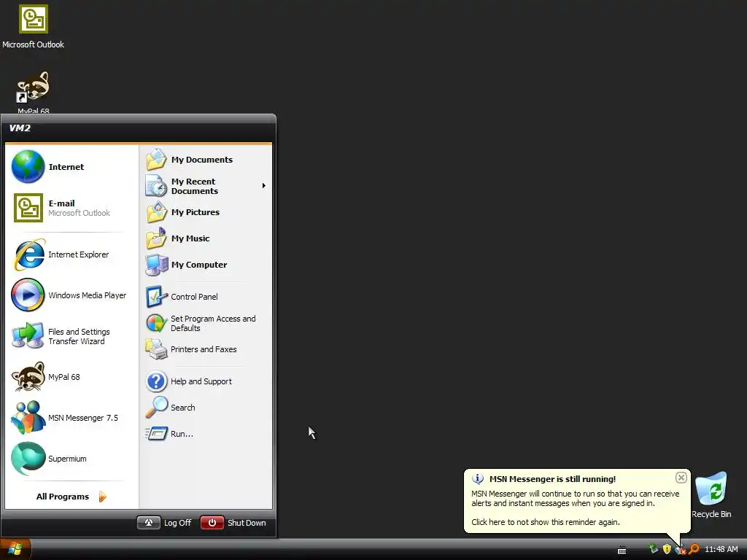Click the VM2 user name header
Viewport: 747px width, 560px height.
(20, 128)
